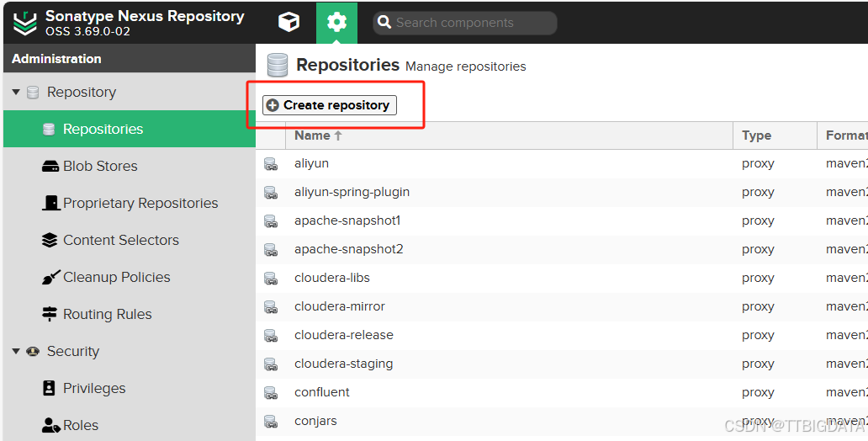868x441 pixels.
Task: Click the cloudera-mirror row proxy icon
Action: tap(271, 307)
